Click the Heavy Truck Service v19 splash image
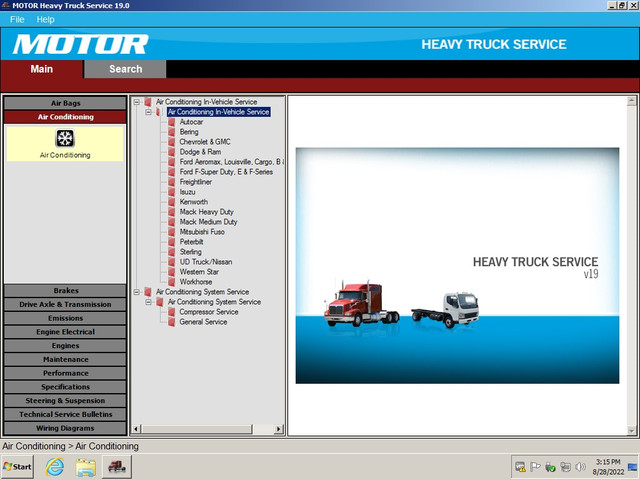 pos(457,266)
